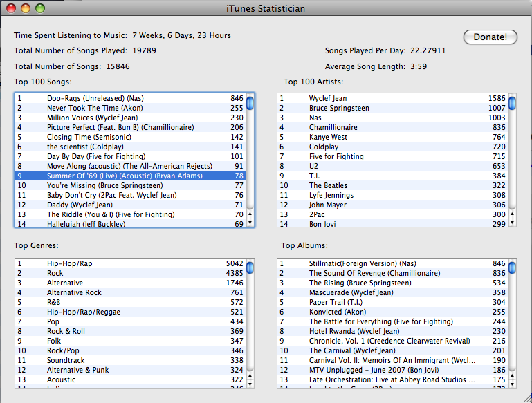
Task: Click the Donate! button
Action: click(x=490, y=37)
